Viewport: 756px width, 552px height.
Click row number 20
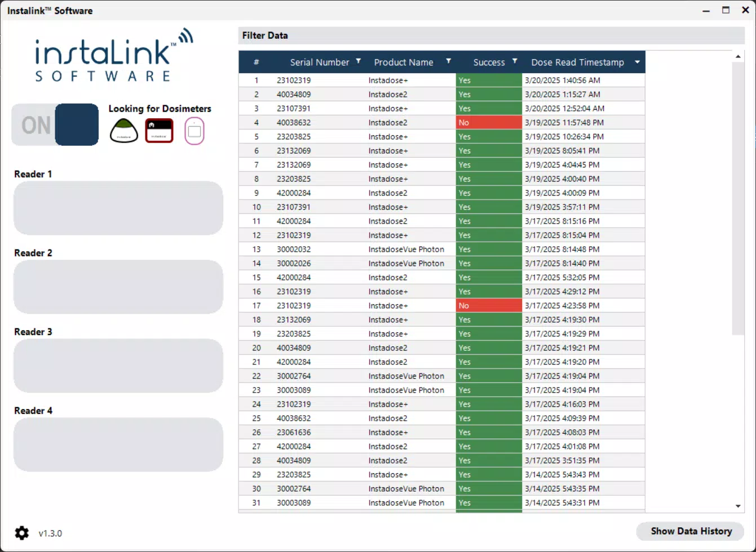pyautogui.click(x=257, y=348)
